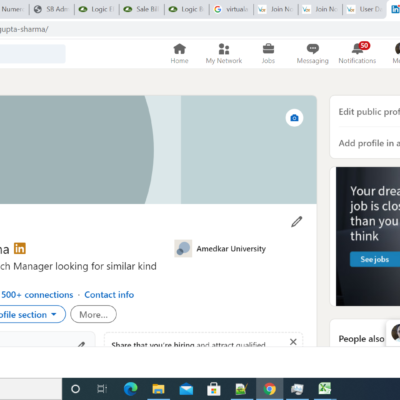Screen dimensions: 400x400
Task: Open Excel from taskbar
Action: 325,389
